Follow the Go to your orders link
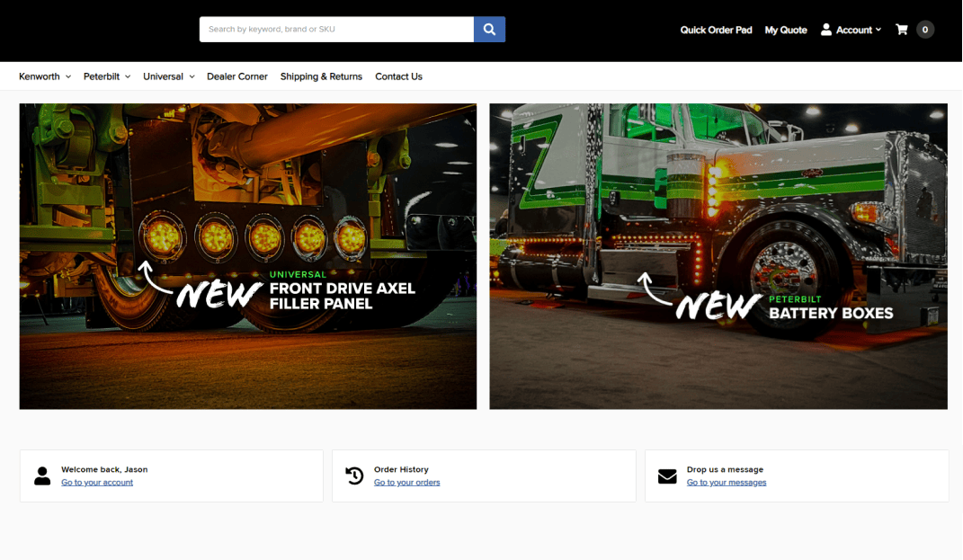 click(x=406, y=483)
